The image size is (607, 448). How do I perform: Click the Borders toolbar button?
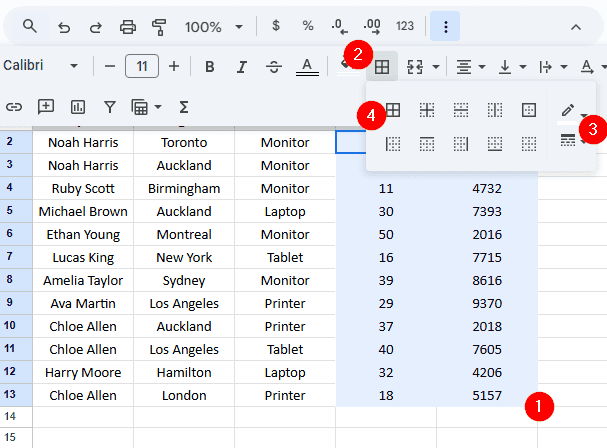coord(382,67)
